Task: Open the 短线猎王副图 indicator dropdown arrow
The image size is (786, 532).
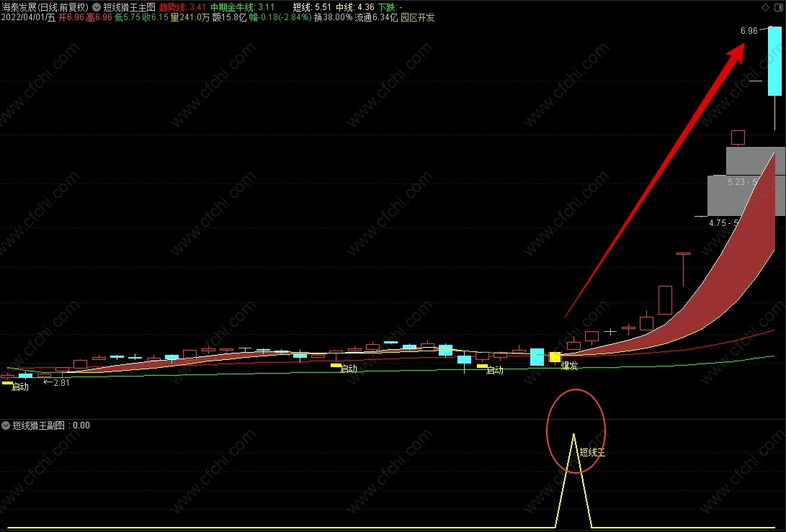Action: (x=6, y=425)
